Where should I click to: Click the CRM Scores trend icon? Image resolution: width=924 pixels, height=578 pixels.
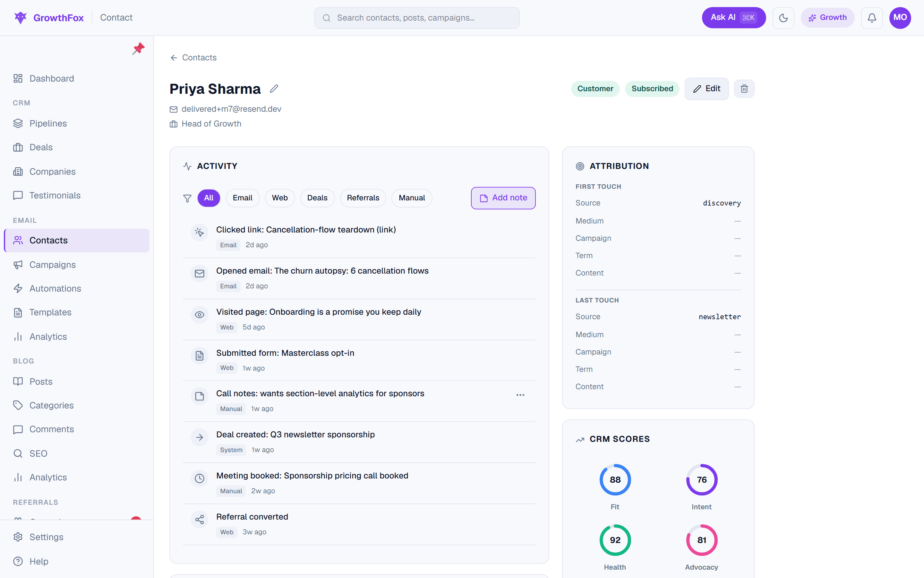[580, 440]
